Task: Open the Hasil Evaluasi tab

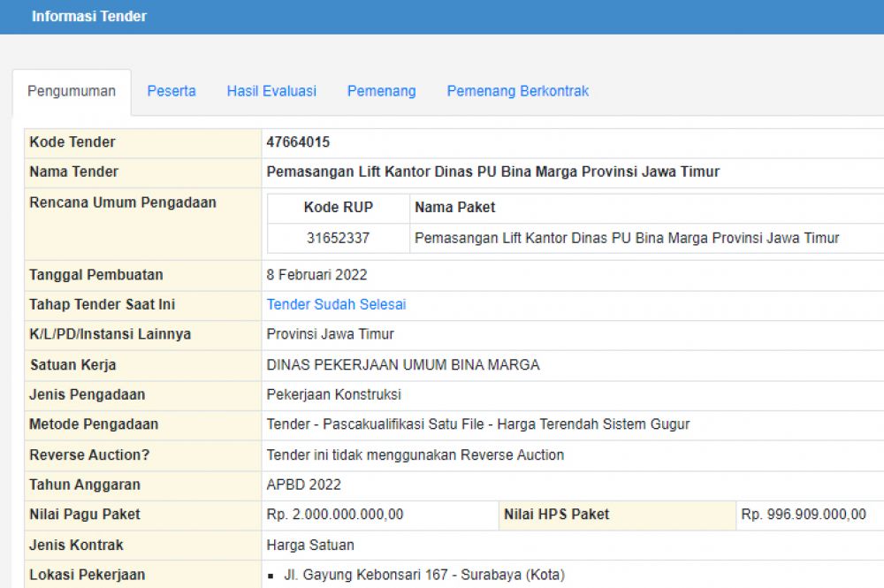Action: (x=271, y=91)
